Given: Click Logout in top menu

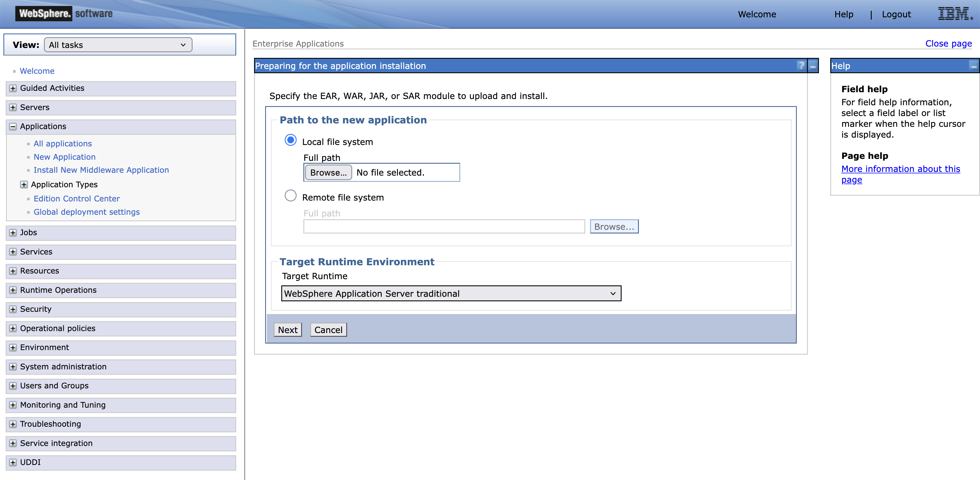Looking at the screenshot, I should (x=896, y=14).
